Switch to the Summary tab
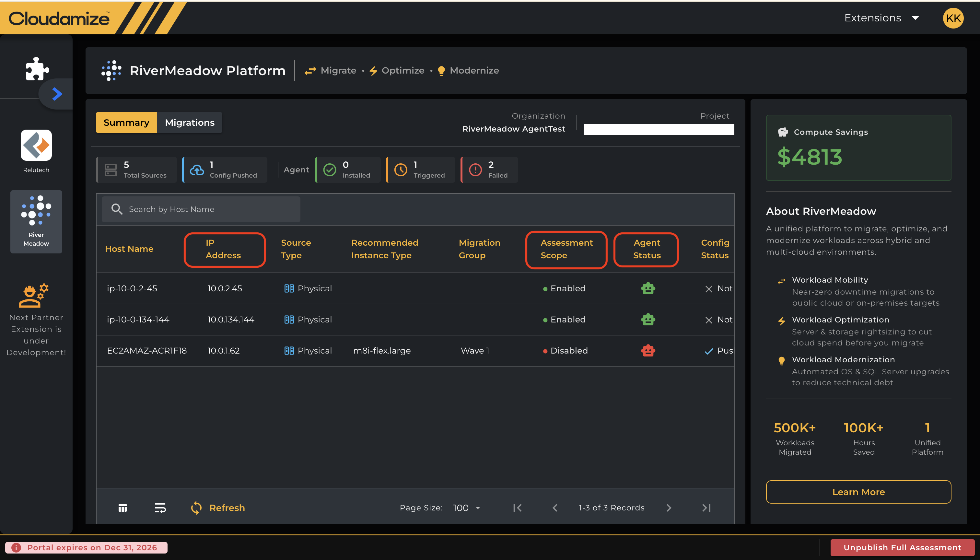980x560 pixels. coord(126,122)
